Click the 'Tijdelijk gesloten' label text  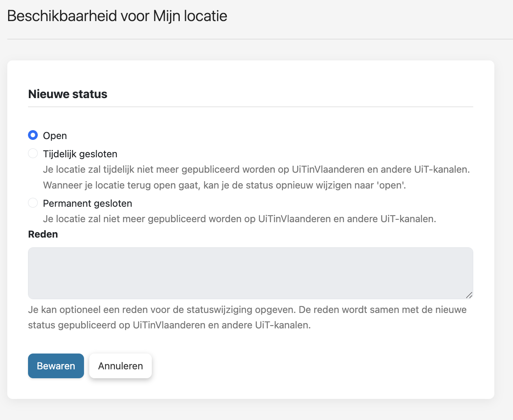coord(80,154)
